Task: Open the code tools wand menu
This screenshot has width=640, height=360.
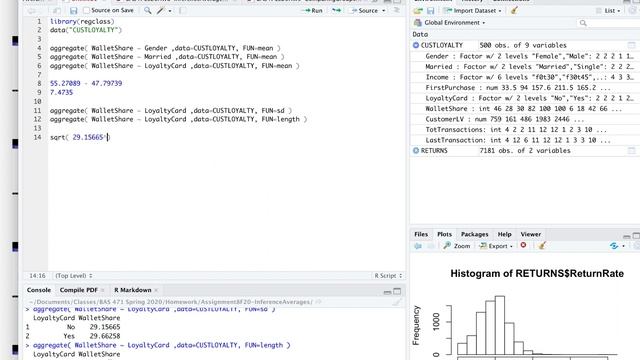Action: pyautogui.click(x=164, y=11)
